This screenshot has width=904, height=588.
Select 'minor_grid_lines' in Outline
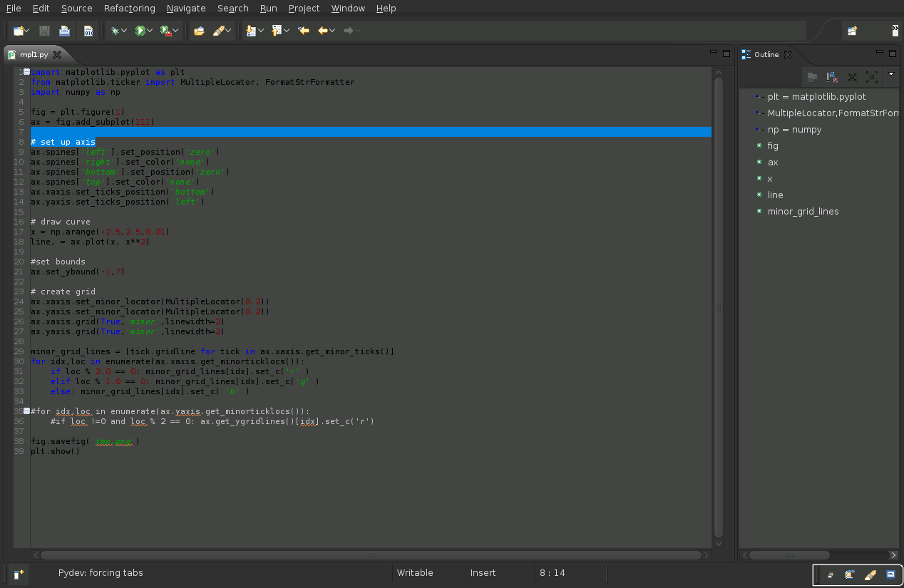[x=803, y=212]
